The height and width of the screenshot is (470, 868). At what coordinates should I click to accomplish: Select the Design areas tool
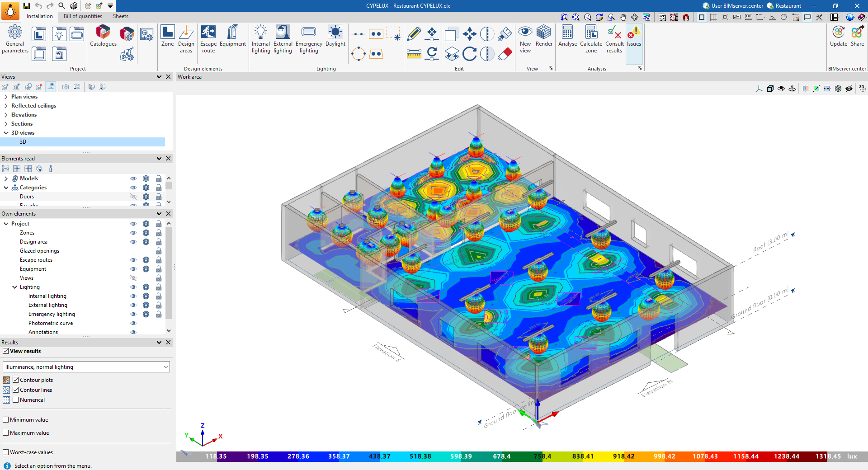(186, 39)
